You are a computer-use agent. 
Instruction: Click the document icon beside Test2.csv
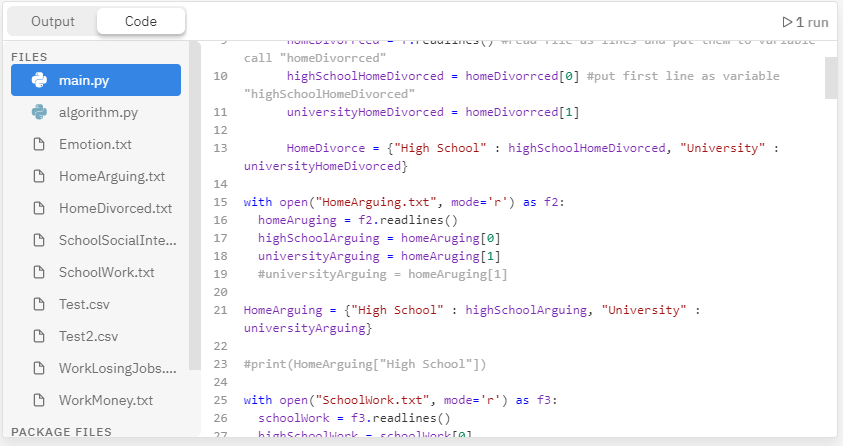coord(39,336)
